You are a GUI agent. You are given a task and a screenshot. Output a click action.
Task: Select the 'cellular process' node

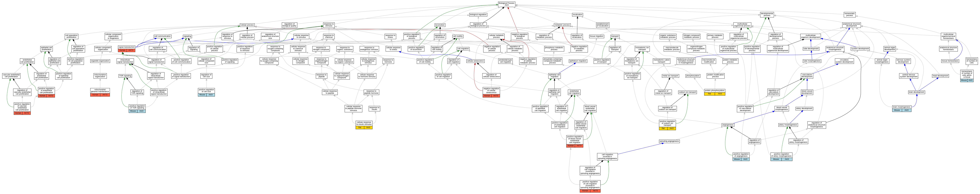tap(247, 25)
